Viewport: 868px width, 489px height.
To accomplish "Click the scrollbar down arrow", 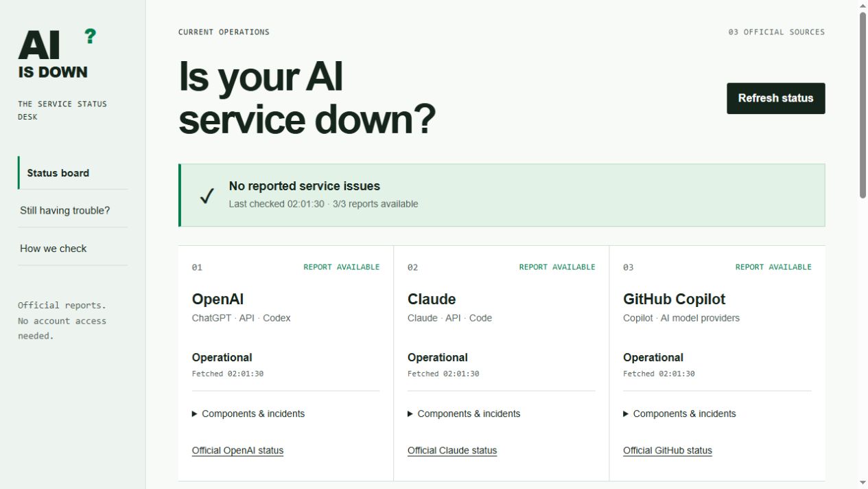I will pyautogui.click(x=863, y=483).
